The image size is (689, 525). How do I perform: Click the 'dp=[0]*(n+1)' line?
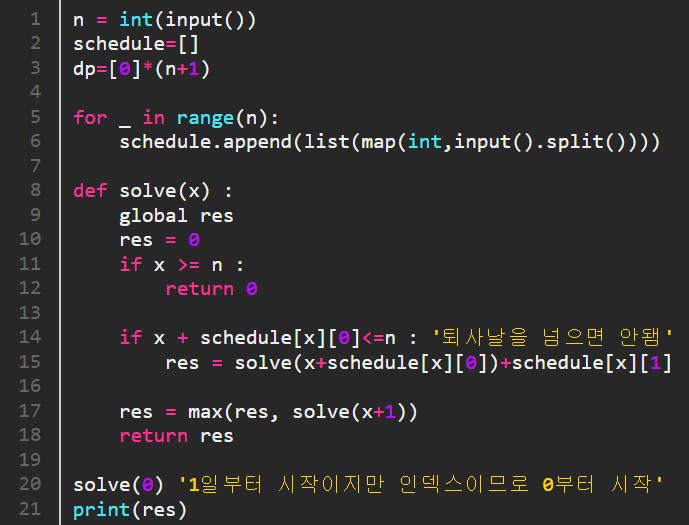[141, 69]
